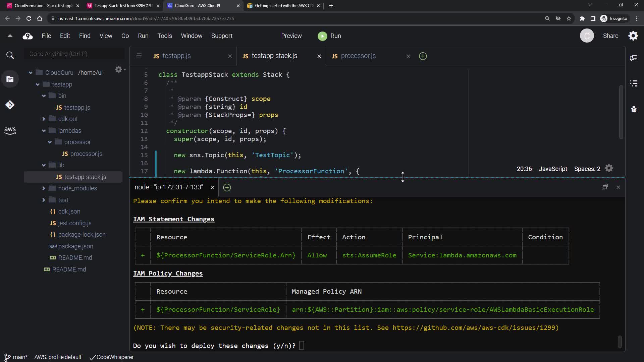
Task: Open the Debugger bug icon panel
Action: (634, 109)
